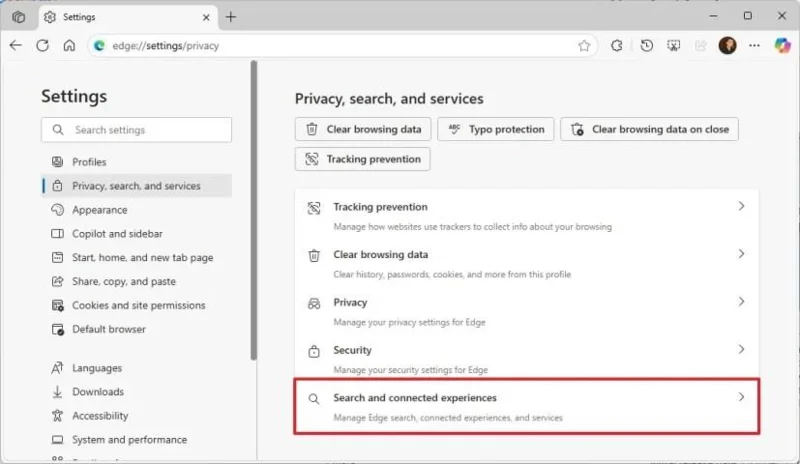
Task: Expand the Privacy row chevron
Action: 741,301
